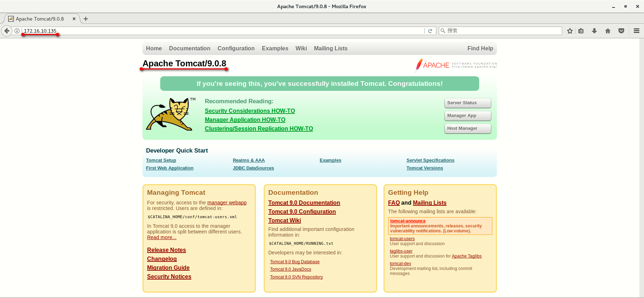
Task: Open Release Notes link
Action: tap(167, 250)
